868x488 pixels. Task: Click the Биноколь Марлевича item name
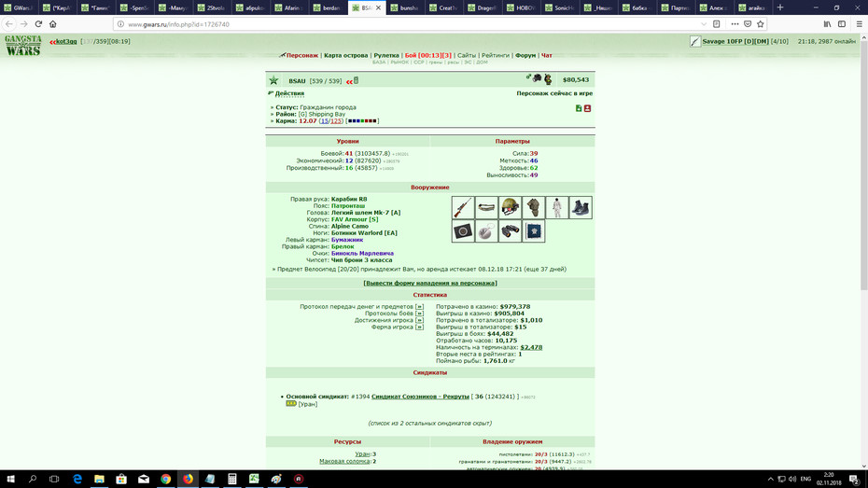(362, 254)
